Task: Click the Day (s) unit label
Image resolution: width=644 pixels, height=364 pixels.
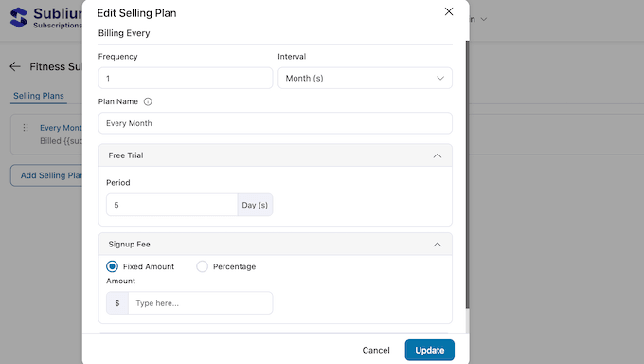Action: point(255,205)
